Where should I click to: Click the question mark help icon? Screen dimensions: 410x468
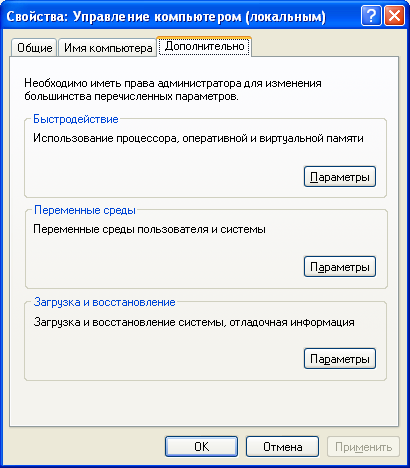point(371,16)
